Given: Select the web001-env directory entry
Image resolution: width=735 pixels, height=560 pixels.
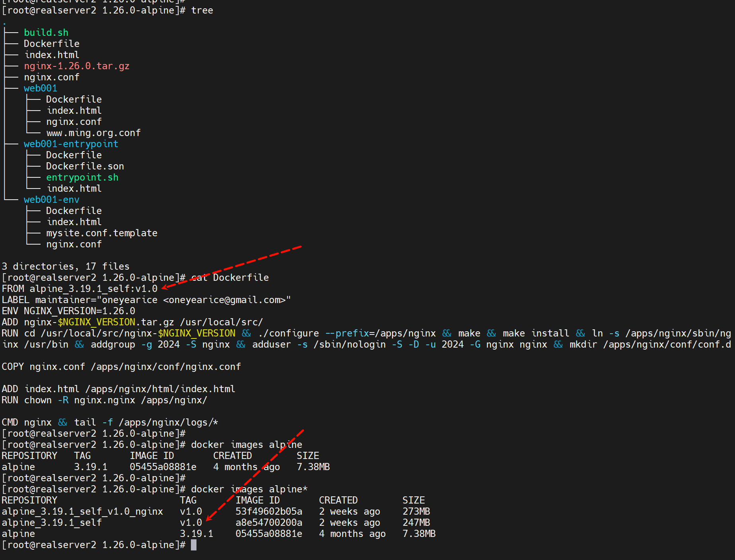Looking at the screenshot, I should coord(51,200).
